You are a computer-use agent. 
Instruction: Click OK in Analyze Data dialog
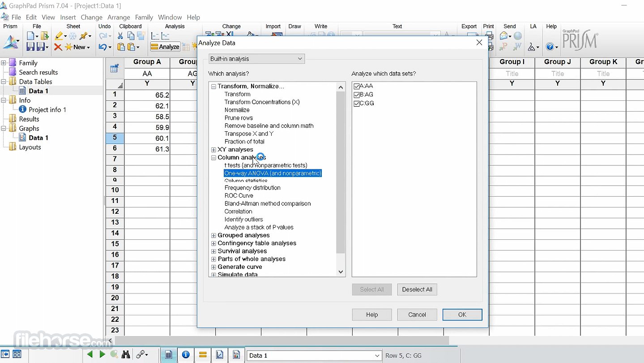tap(462, 315)
